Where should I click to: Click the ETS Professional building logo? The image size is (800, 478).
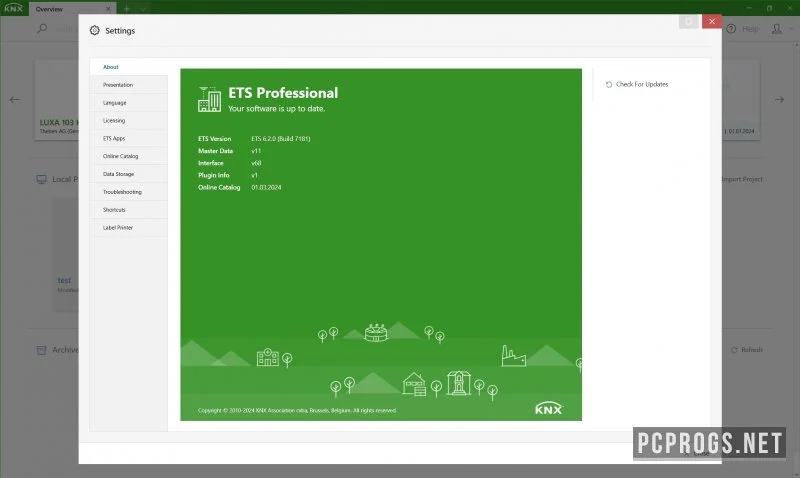[x=209, y=99]
